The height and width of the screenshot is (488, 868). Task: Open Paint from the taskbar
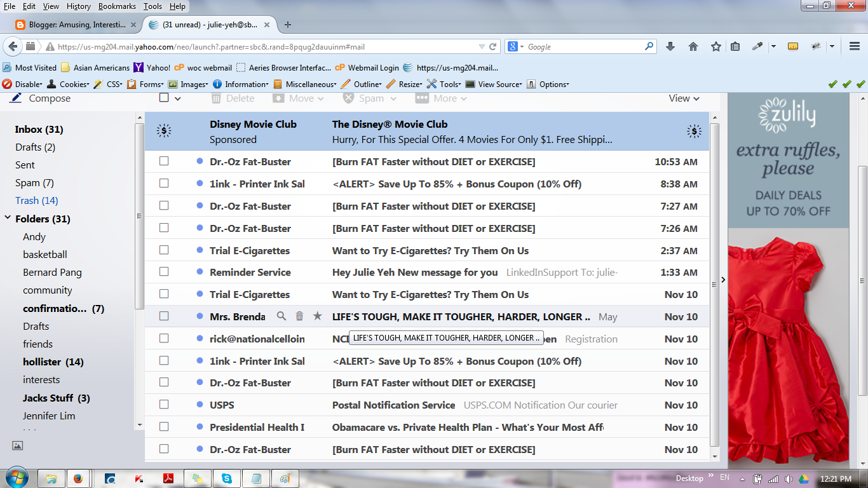(x=285, y=478)
